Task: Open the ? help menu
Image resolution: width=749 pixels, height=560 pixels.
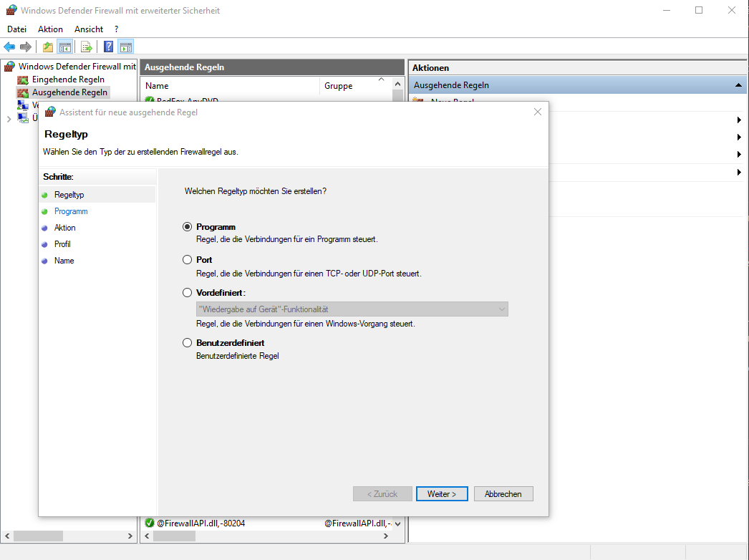Action: (x=116, y=29)
